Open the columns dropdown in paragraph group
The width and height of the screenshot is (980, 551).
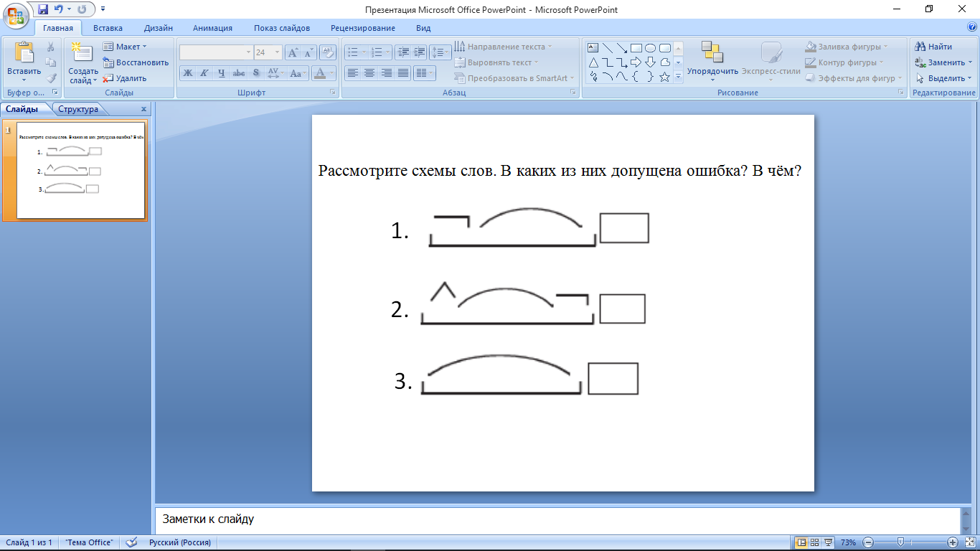[425, 72]
